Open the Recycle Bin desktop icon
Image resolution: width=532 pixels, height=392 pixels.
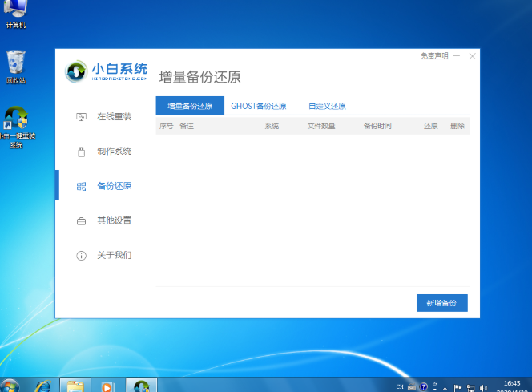16,63
